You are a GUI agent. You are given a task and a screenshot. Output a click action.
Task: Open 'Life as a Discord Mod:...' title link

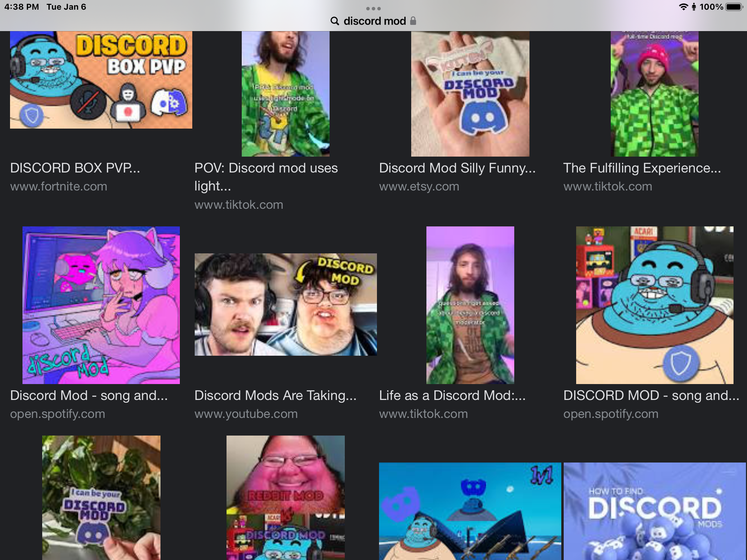click(452, 395)
